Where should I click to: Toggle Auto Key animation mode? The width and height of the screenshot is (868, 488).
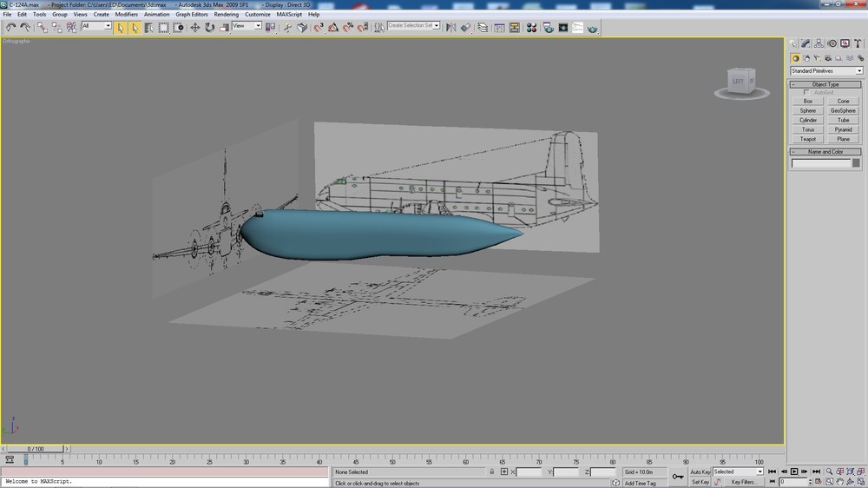[x=700, y=472]
